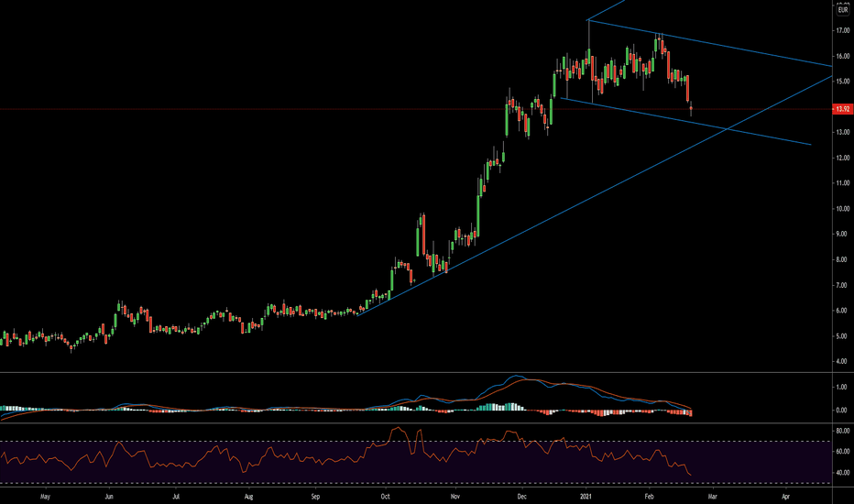854x504 pixels.
Task: Click the Sep date axis label
Action: coord(315,497)
